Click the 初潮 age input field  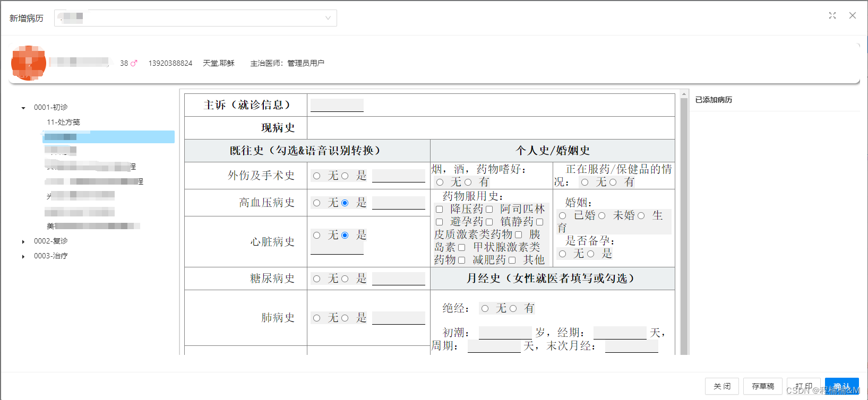[x=505, y=333]
